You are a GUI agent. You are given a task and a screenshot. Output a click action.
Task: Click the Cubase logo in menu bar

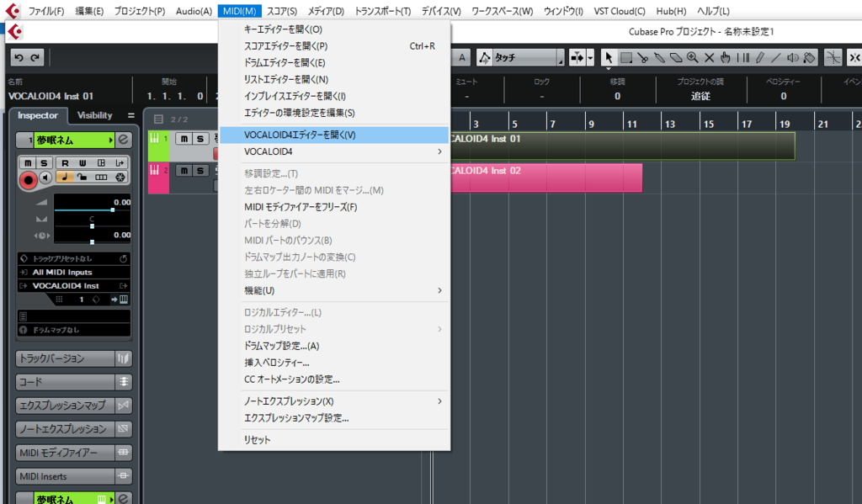coord(12,10)
